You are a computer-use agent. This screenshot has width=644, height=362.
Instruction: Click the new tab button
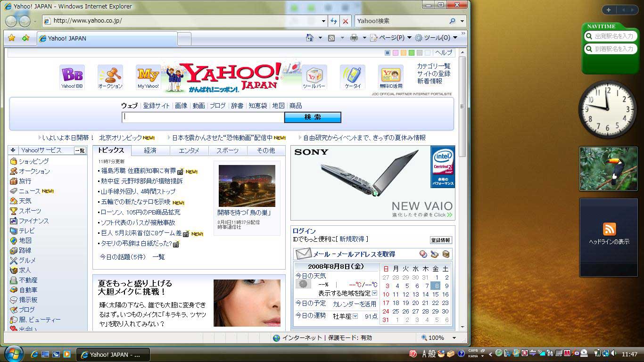click(x=184, y=39)
